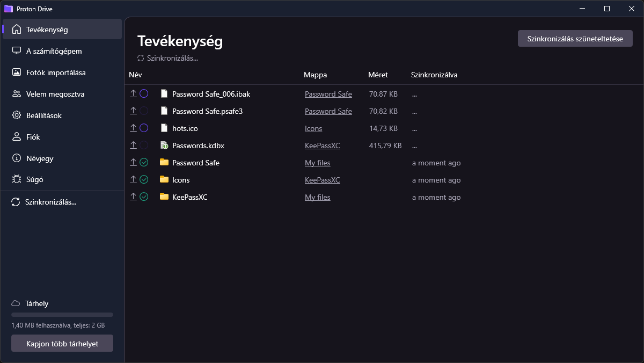Click upload arrow for Passwords.kdbx row

(x=134, y=146)
